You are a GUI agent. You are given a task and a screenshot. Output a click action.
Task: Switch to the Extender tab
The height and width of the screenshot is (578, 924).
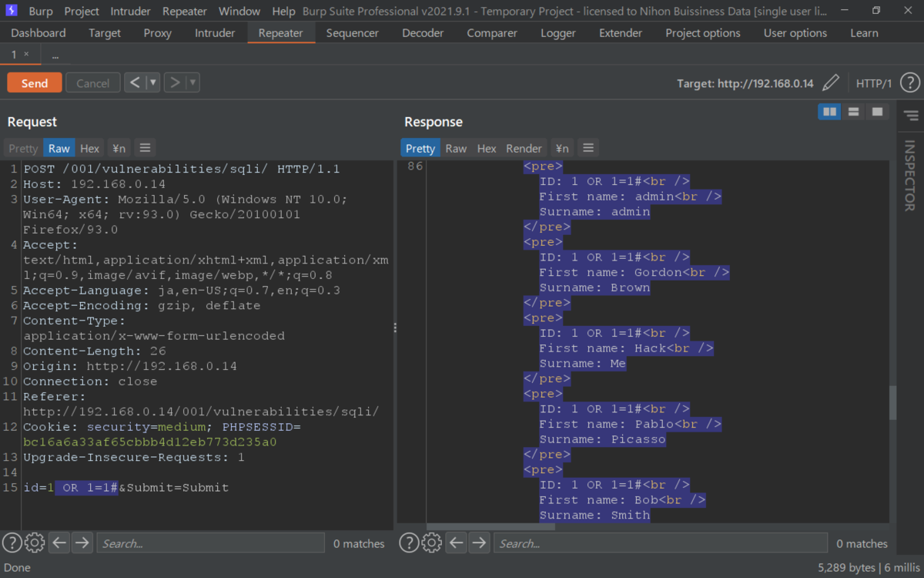(x=621, y=33)
